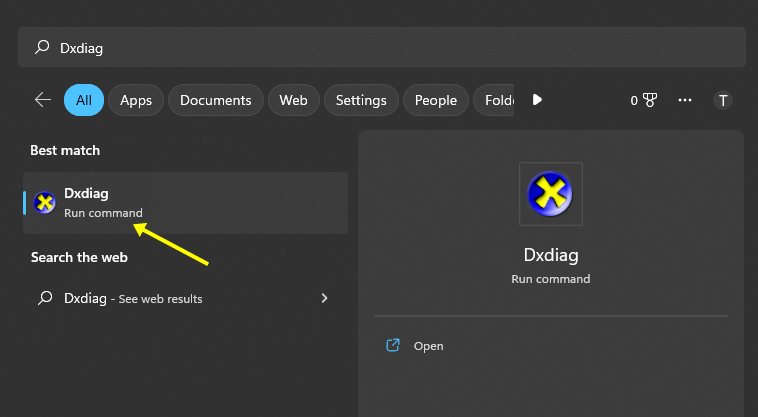The image size is (758, 417).
Task: Go back with the left arrow
Action: tap(43, 100)
